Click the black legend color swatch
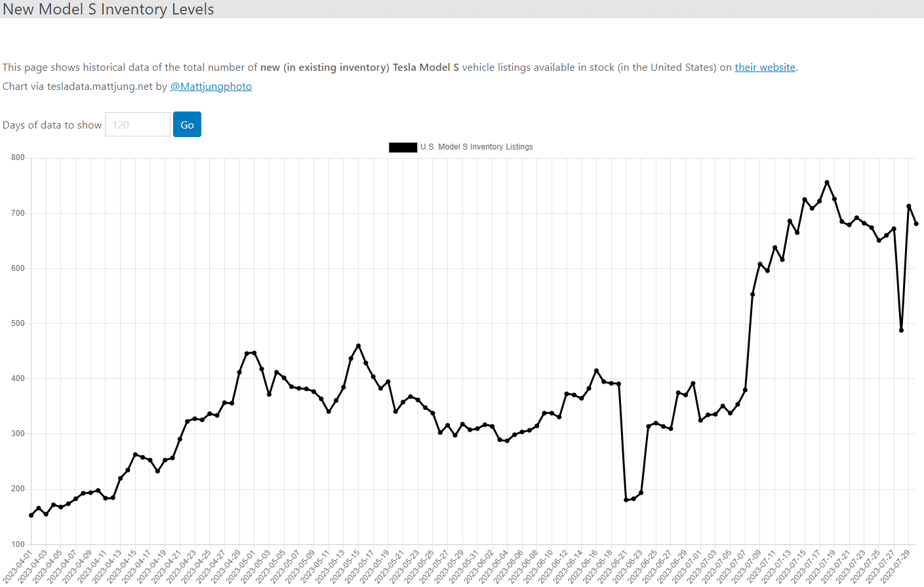Viewport: 924px width, 587px height. [x=403, y=147]
